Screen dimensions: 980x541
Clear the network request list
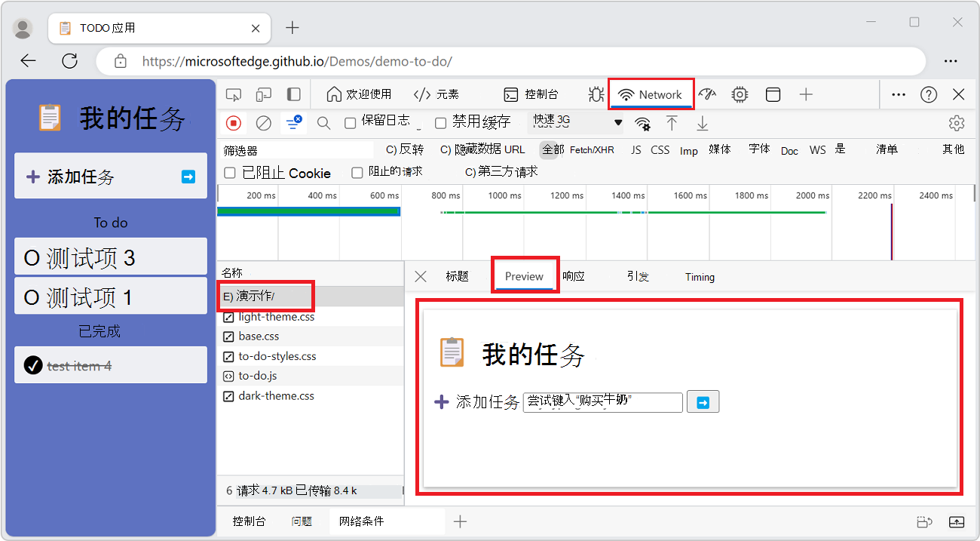(x=264, y=122)
